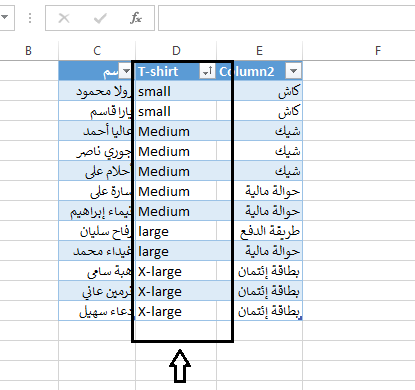
Task: Click the table resize handle at bottom corner
Action: 301,319
